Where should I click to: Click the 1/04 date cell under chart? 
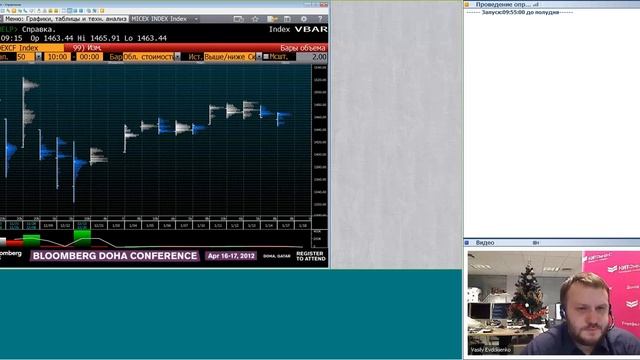(133, 225)
